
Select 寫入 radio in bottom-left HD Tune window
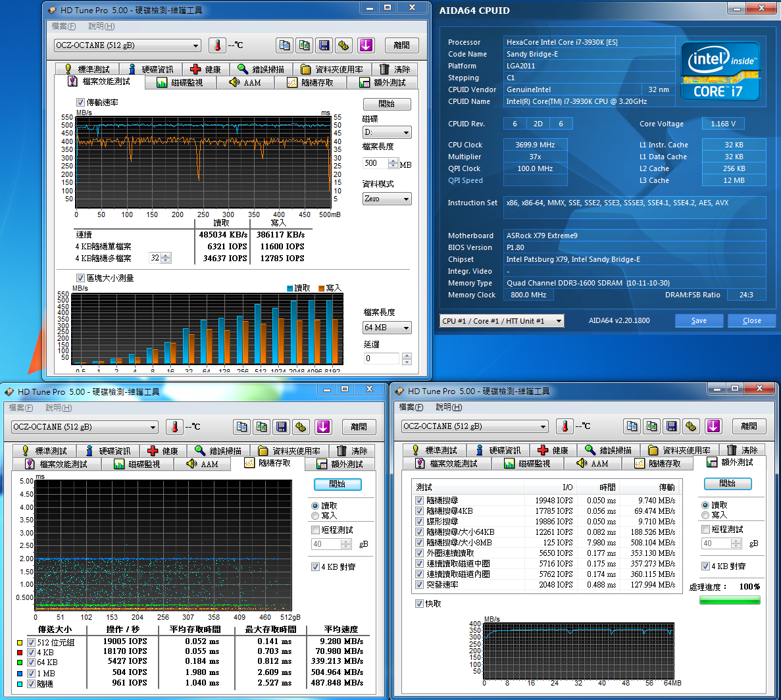(x=315, y=516)
